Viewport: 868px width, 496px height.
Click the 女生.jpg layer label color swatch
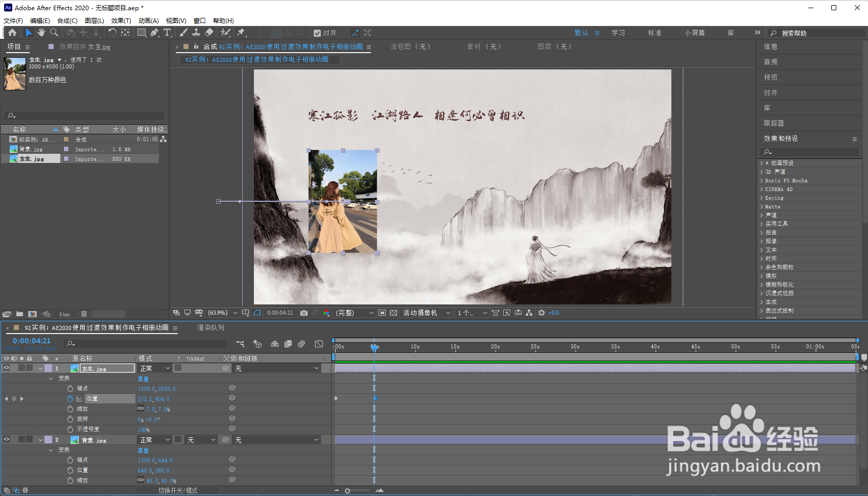(x=48, y=368)
